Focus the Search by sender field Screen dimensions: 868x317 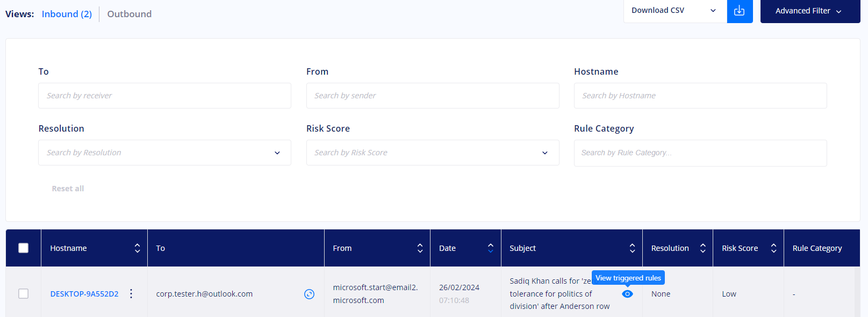(433, 96)
